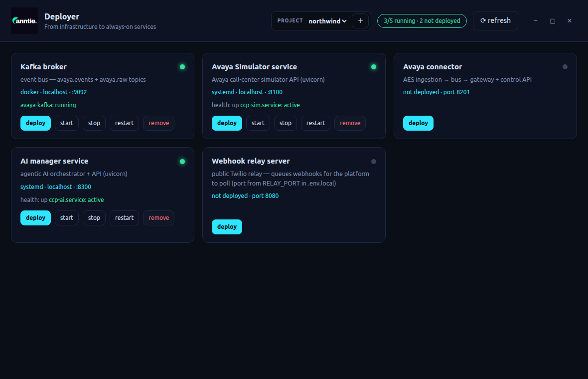Stop the Avaya Simulator service
The width and height of the screenshot is (588, 379).
click(x=286, y=123)
